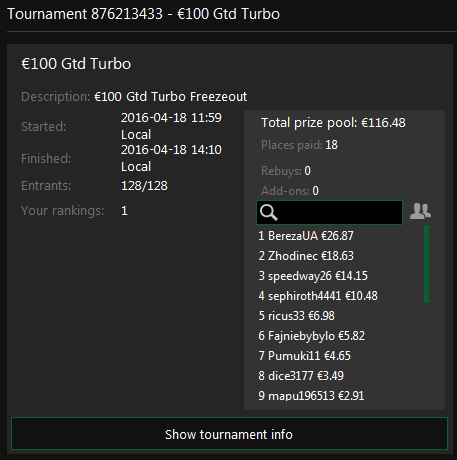Select sephiroth4441 in ranking list
This screenshot has height=460, width=457.
point(318,296)
